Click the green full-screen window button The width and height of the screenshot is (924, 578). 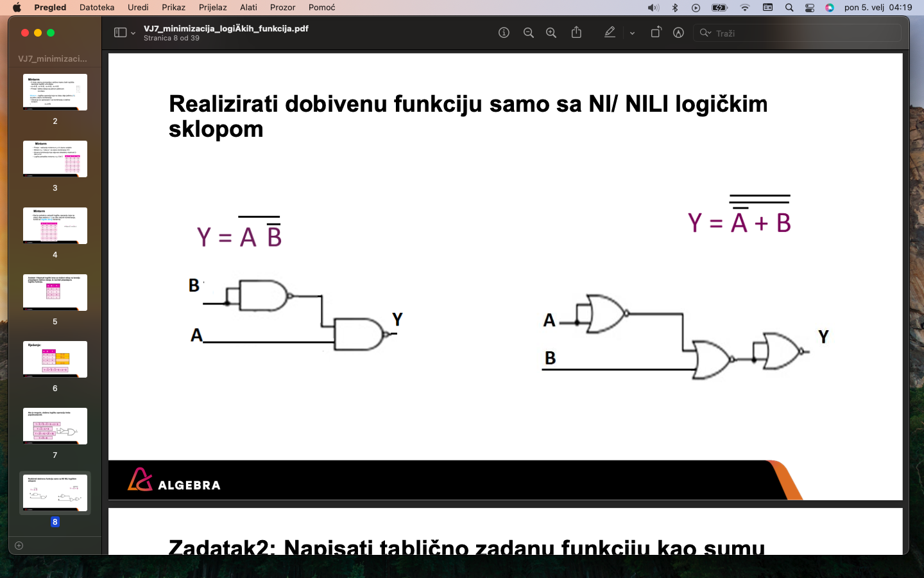point(51,33)
